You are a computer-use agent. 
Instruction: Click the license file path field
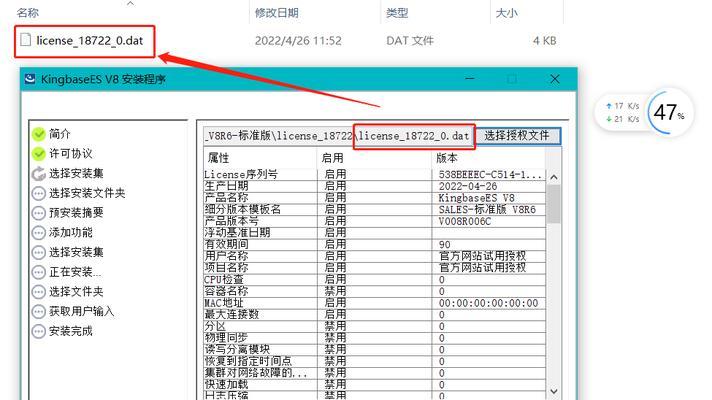339,136
